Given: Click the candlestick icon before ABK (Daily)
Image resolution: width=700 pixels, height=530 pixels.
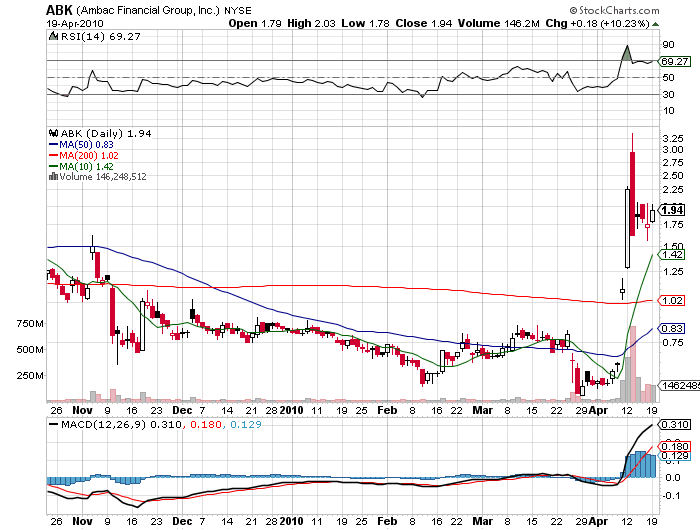Looking at the screenshot, I should click(54, 133).
